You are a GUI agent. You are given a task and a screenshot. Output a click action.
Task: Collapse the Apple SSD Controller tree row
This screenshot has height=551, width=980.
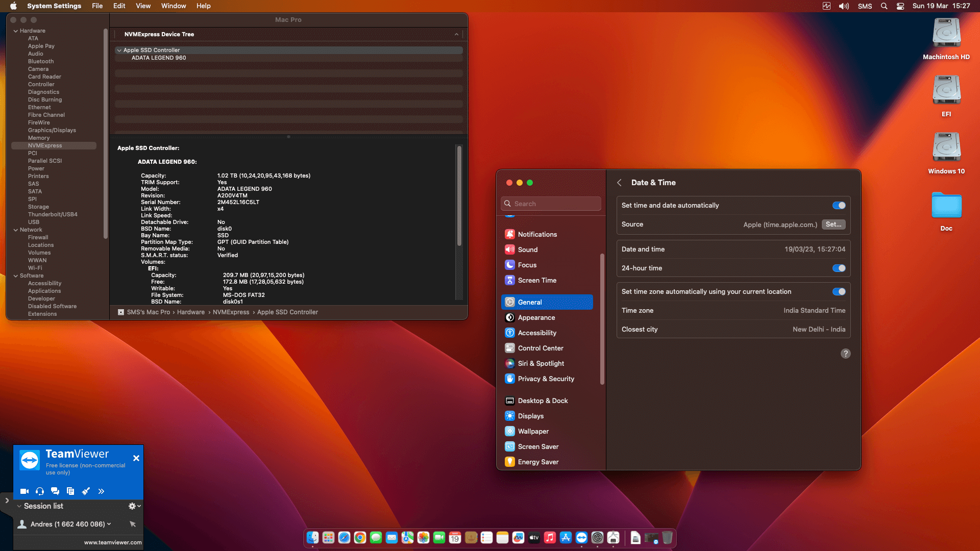point(119,51)
